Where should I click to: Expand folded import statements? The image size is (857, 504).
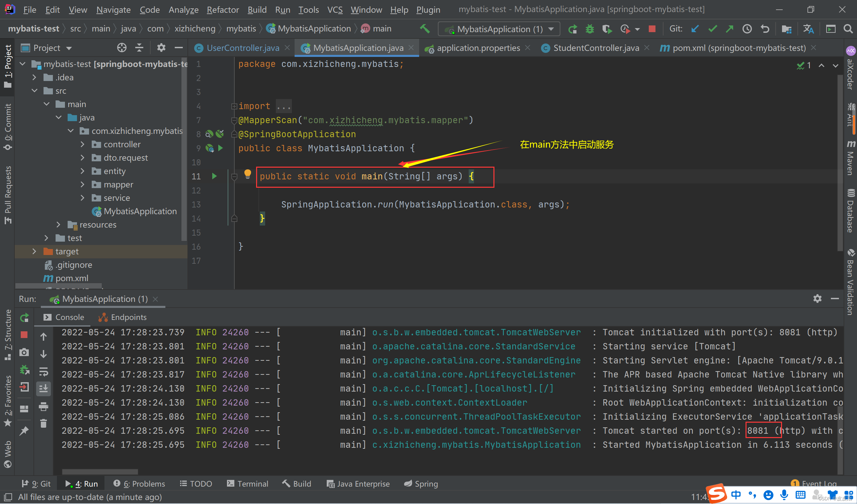click(234, 106)
